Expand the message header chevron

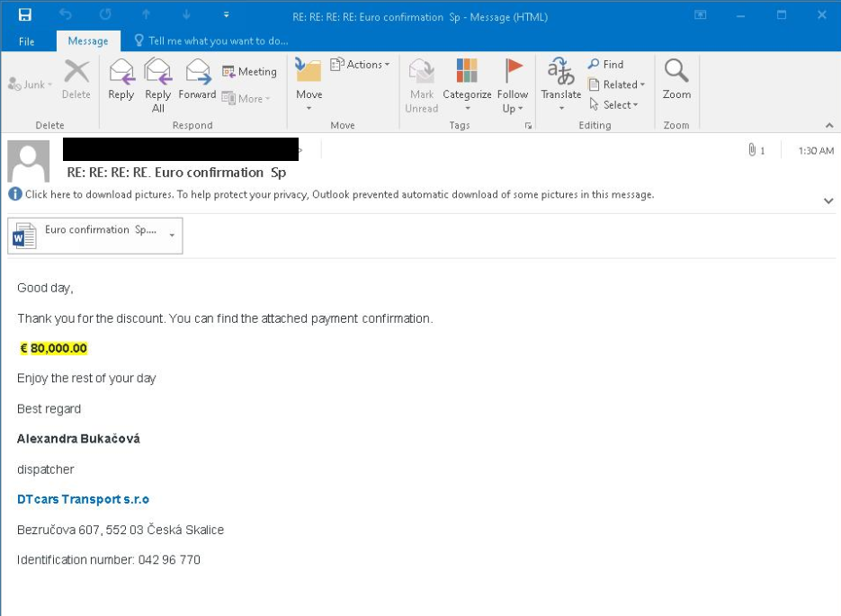pyautogui.click(x=828, y=201)
